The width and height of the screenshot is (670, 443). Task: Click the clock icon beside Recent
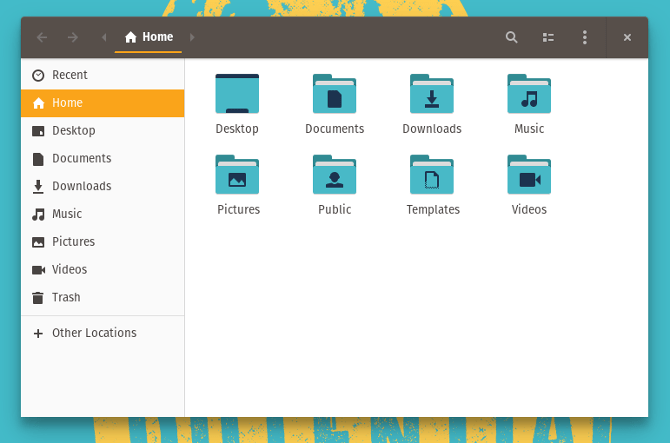(x=38, y=75)
